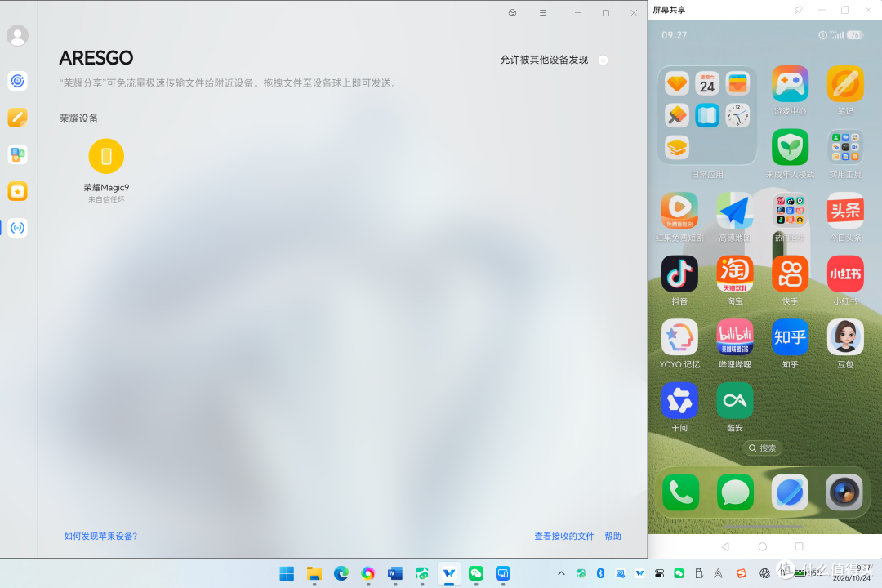This screenshot has height=588, width=882.
Task: Open the Messages app in the phone dock
Action: (x=735, y=492)
